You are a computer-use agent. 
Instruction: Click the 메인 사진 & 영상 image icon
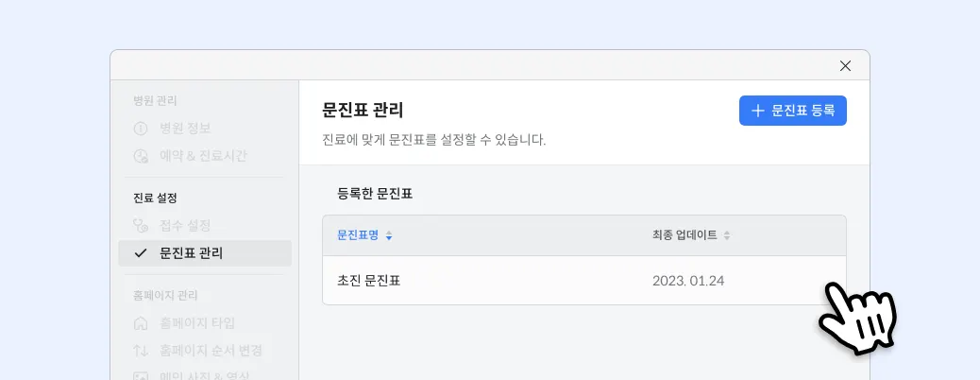click(141, 376)
